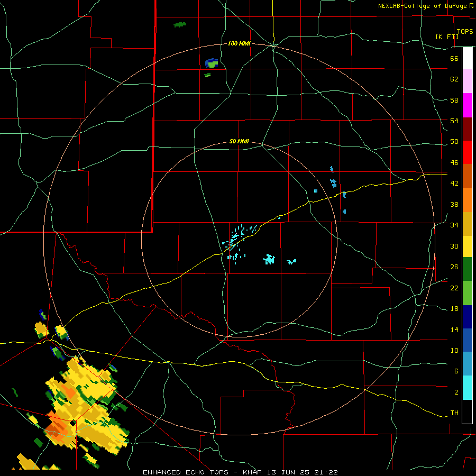Click the legend value '42'
The image size is (476, 476).
point(454,184)
